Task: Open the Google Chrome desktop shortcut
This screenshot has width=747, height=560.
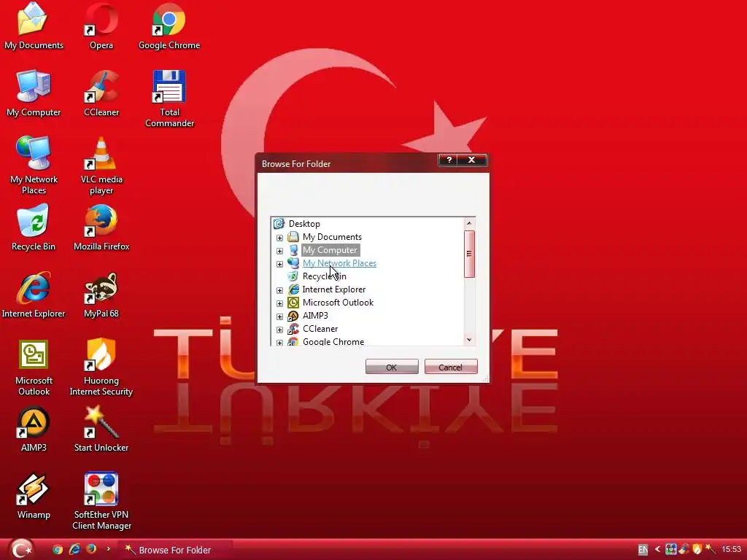Action: 169,26
